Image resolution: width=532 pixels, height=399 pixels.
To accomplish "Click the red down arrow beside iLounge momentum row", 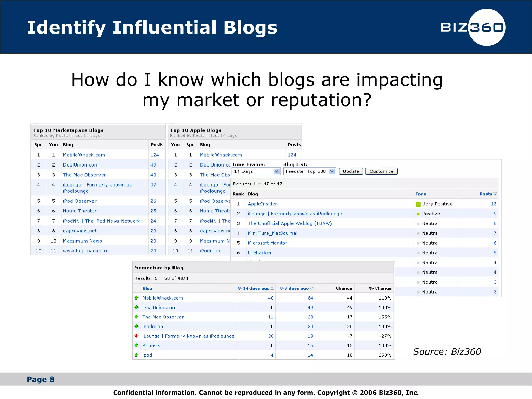I will point(136,336).
